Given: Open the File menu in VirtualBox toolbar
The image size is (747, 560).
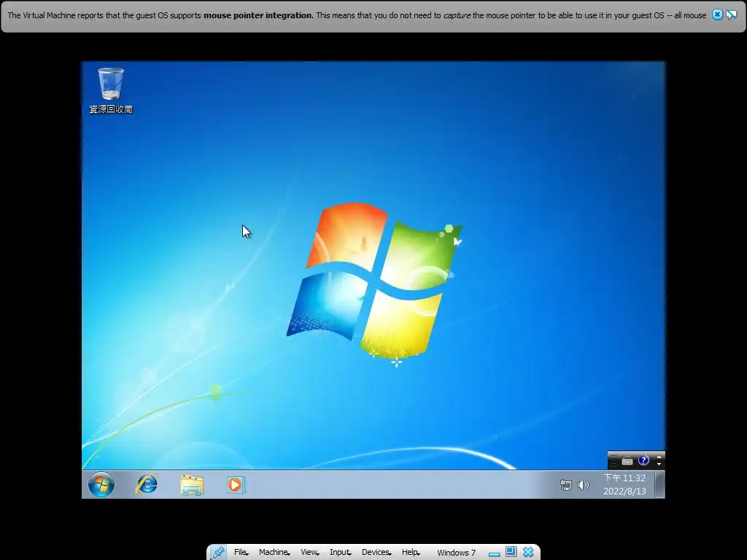Looking at the screenshot, I should click(x=241, y=553).
